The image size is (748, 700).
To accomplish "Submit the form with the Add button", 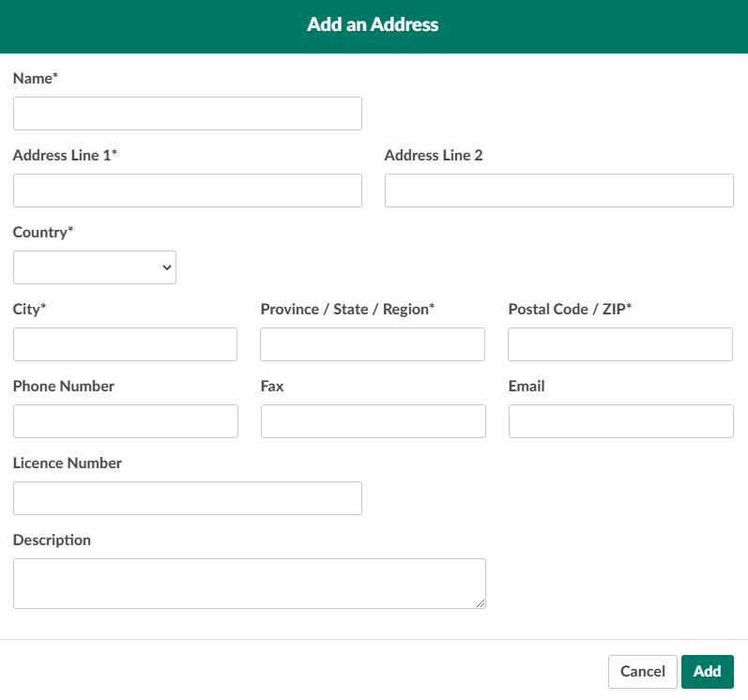I will [707, 672].
